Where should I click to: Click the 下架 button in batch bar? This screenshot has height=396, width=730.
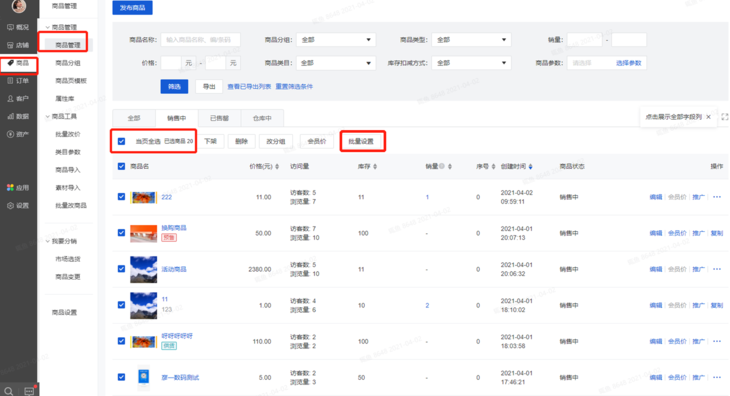point(210,141)
